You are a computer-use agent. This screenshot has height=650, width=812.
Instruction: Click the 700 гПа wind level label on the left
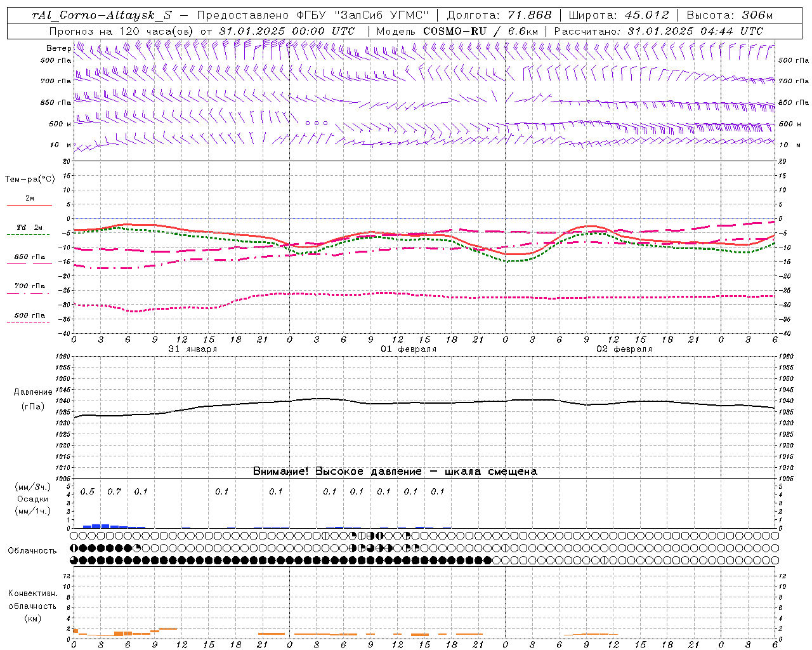pyautogui.click(x=56, y=81)
